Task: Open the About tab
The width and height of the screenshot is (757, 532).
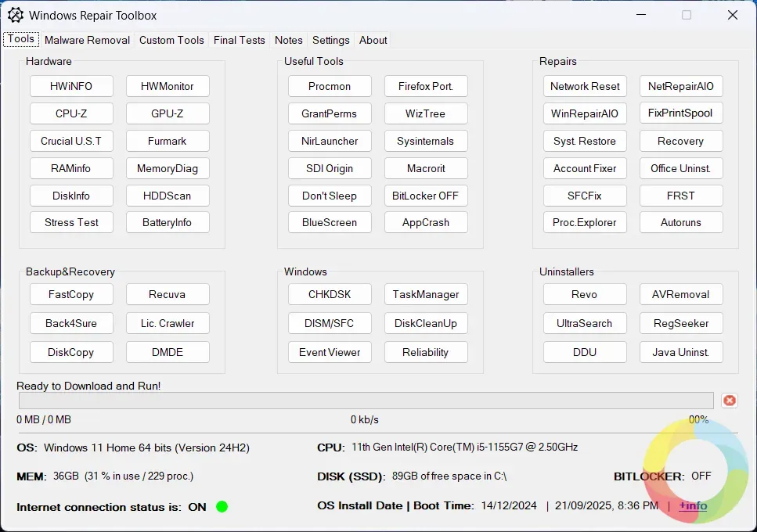Action: tap(373, 40)
